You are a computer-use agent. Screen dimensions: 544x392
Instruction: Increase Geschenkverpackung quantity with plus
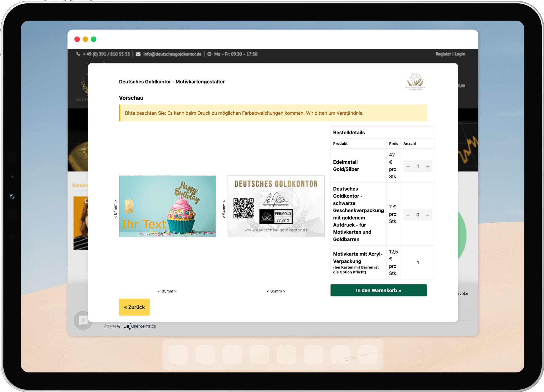pos(428,215)
